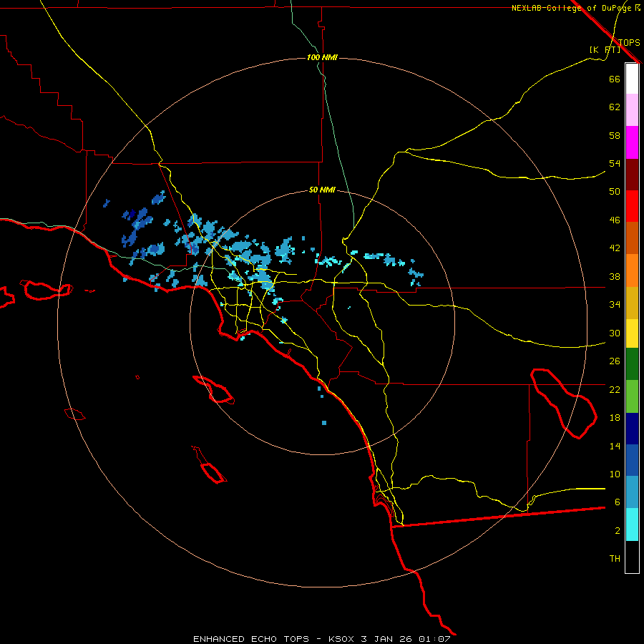Click legend value "62"
Screen dimensions: 644x644
pyautogui.click(x=615, y=107)
